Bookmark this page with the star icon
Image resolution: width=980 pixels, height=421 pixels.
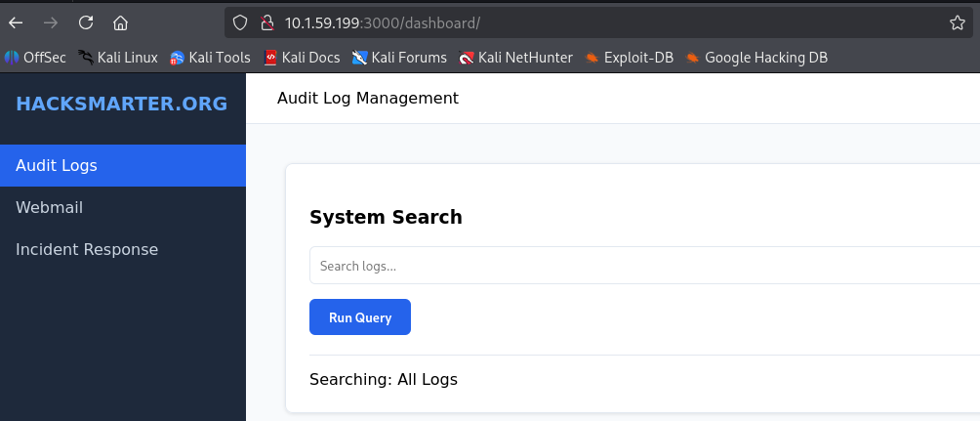tap(957, 23)
